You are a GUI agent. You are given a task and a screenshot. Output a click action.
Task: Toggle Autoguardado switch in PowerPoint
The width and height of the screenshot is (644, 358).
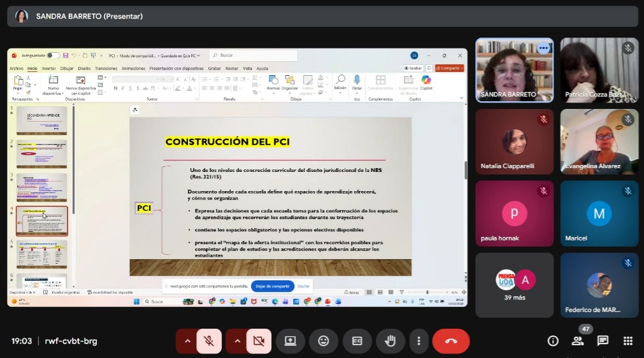[53, 55]
